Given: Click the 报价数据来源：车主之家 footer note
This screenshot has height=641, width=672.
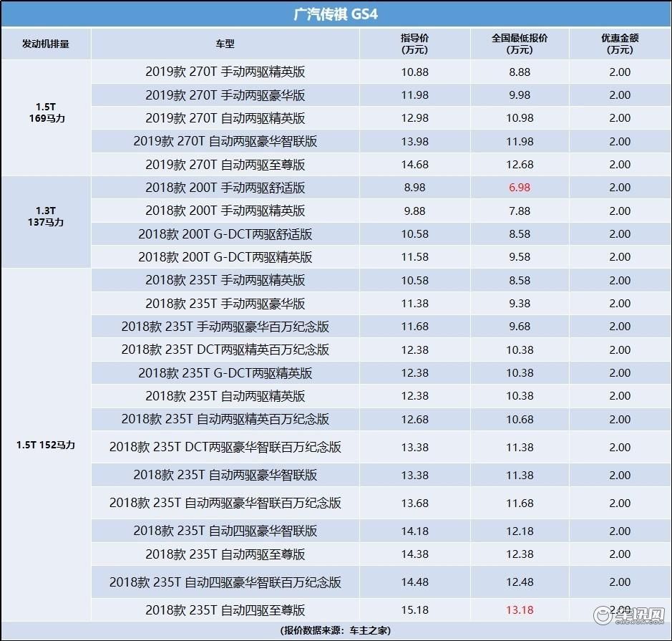Looking at the screenshot, I should [x=336, y=630].
